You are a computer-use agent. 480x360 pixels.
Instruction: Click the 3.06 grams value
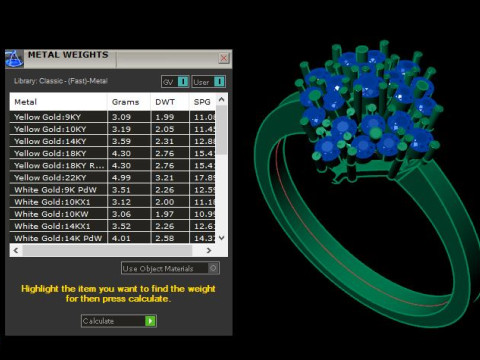[121, 214]
